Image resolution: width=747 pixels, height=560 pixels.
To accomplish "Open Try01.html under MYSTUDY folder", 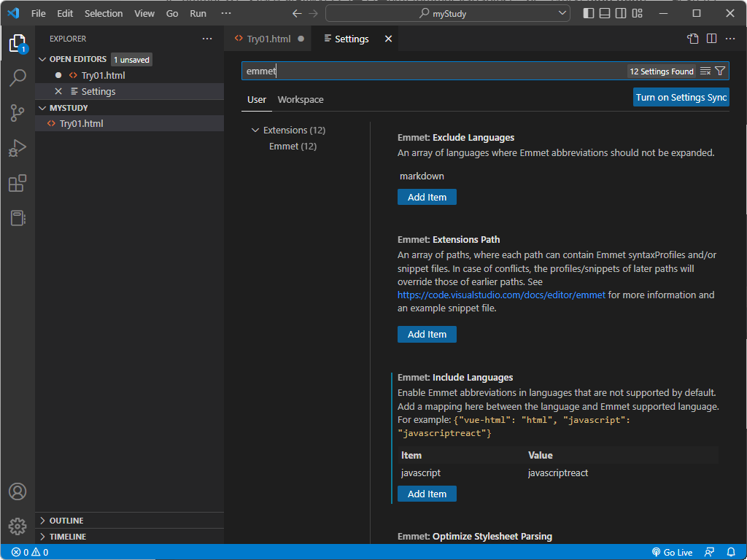I will pos(130,123).
